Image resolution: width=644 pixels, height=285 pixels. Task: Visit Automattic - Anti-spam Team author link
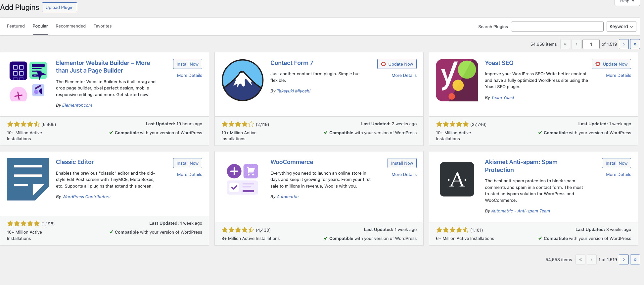521,211
